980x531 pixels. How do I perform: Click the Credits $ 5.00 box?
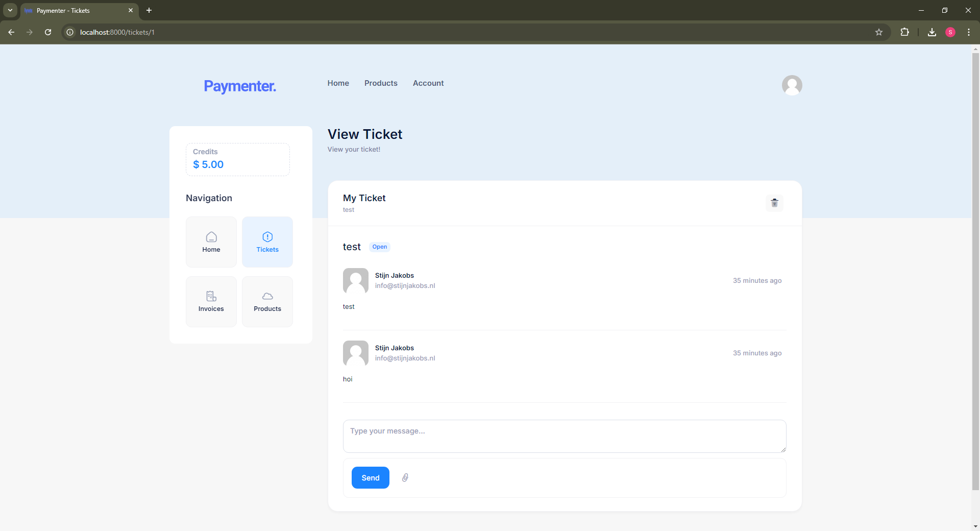point(238,159)
